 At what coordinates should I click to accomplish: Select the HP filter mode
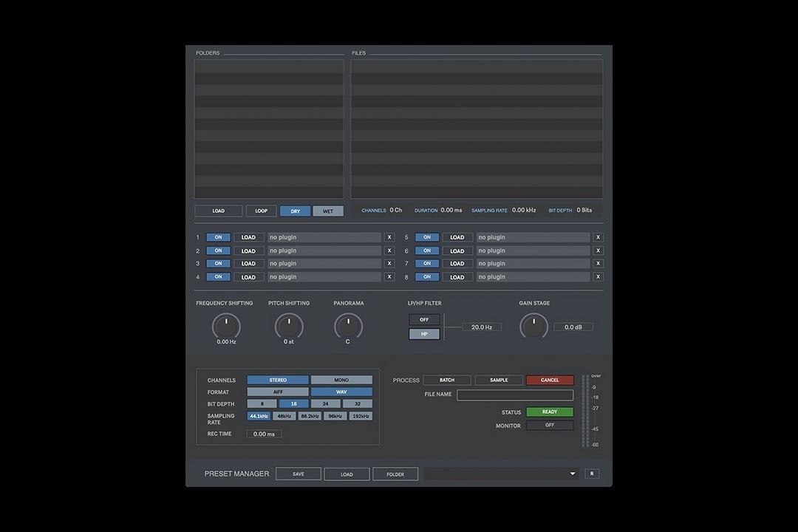[x=424, y=334]
